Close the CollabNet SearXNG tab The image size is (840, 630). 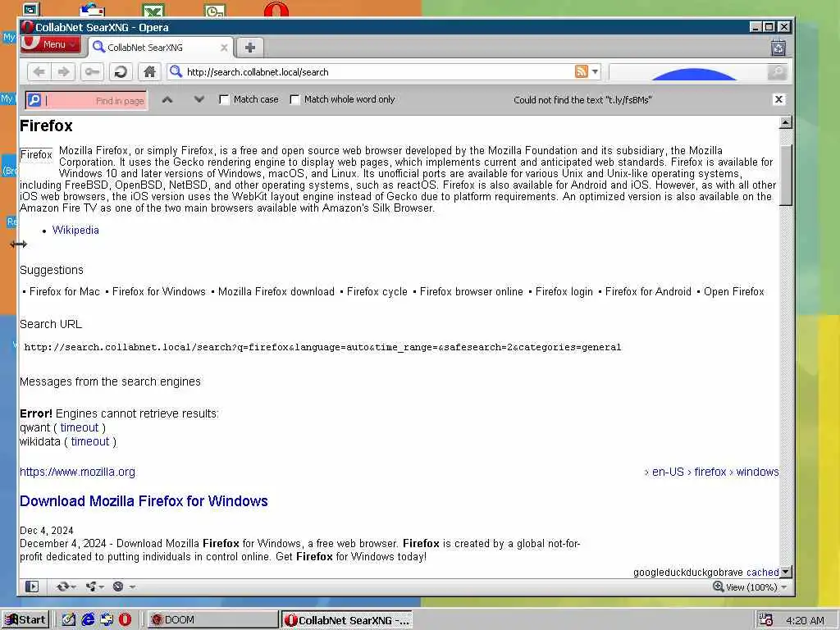(x=224, y=48)
